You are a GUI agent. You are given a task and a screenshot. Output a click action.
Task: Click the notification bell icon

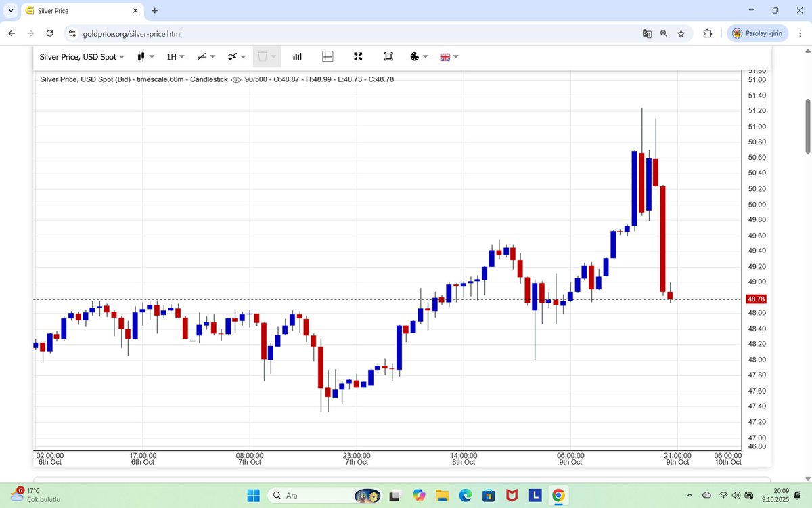point(797,495)
